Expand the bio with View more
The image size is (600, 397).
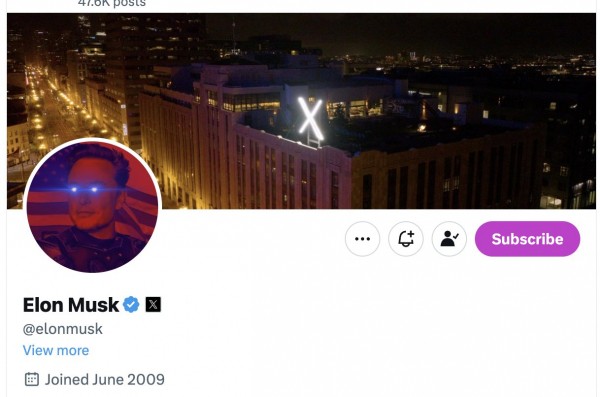[x=56, y=350]
